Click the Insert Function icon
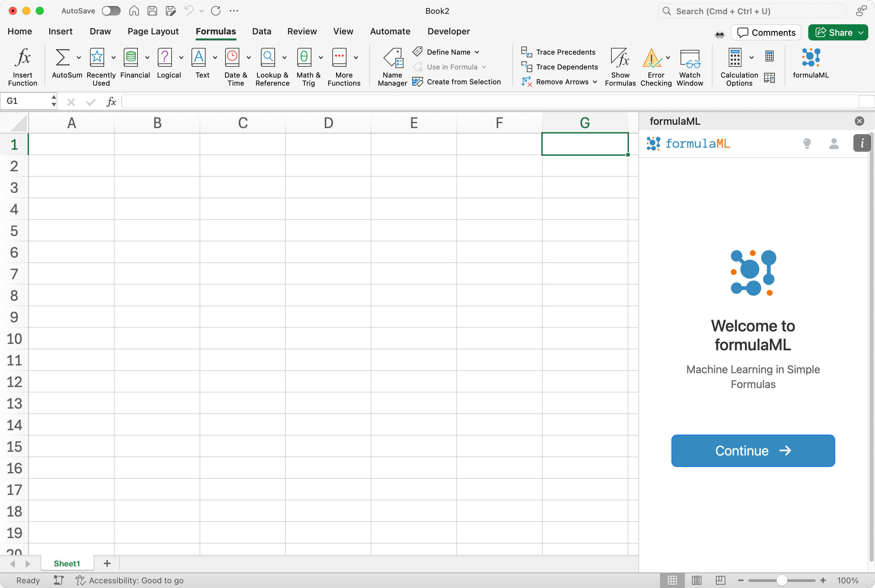This screenshot has width=875, height=588. 23,58
